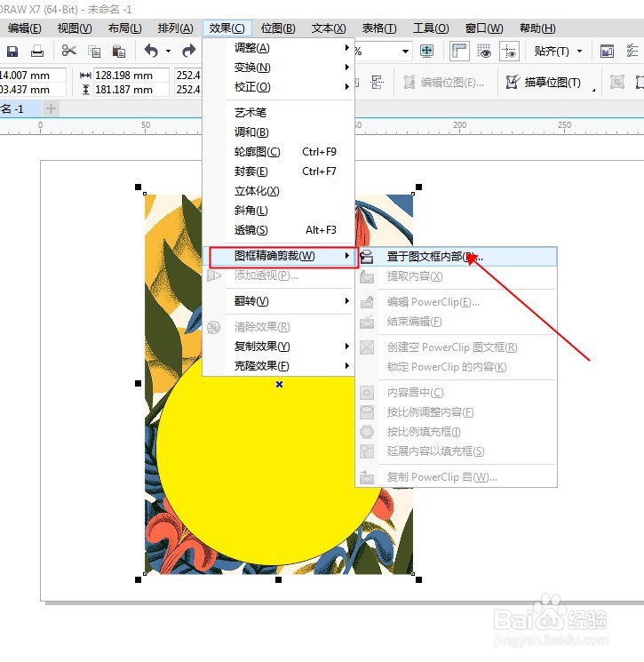This screenshot has height=662, width=644.
Task: Choose 透镜(S) Alt+F3 entry
Action: pyautogui.click(x=279, y=229)
